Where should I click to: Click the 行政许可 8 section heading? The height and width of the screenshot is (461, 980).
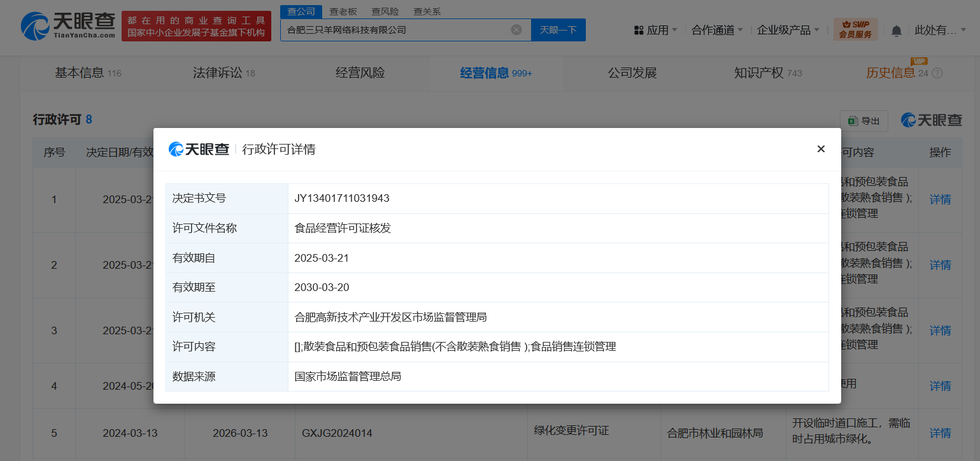click(62, 119)
